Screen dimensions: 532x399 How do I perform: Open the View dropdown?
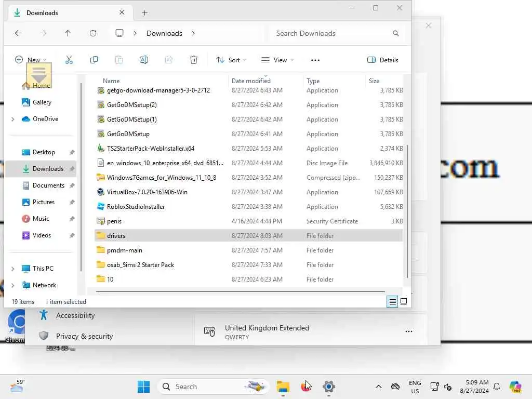click(277, 60)
